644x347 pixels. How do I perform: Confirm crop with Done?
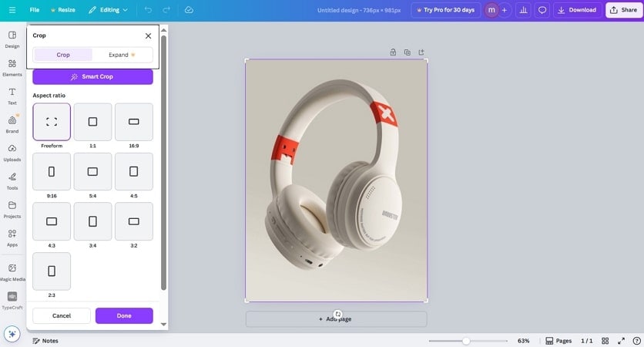[124, 315]
